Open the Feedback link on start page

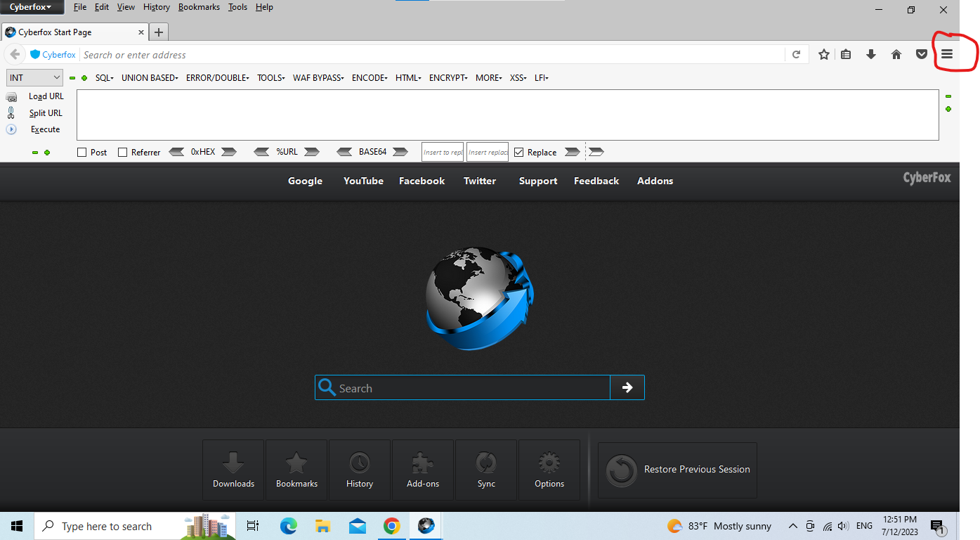(x=596, y=181)
